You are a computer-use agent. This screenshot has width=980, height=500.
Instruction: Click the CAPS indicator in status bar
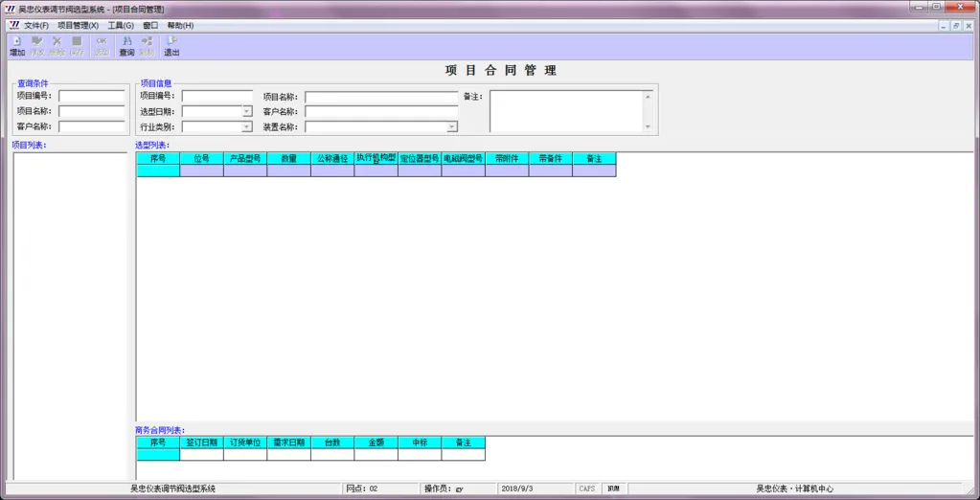[x=587, y=489]
